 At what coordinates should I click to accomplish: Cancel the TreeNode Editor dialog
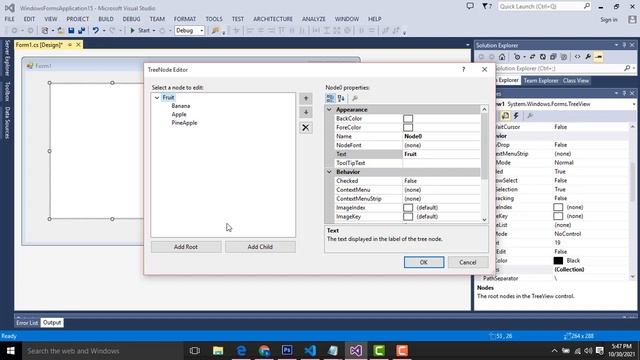(x=468, y=262)
